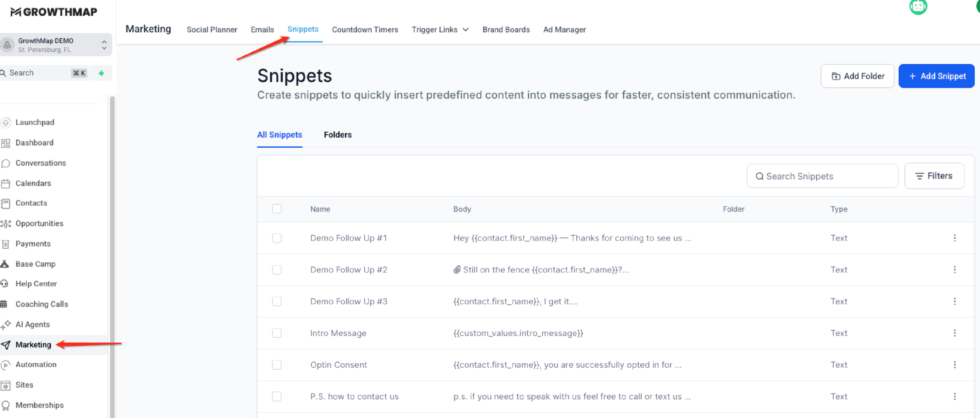Go to the Countdown Timers tab

tap(365, 30)
